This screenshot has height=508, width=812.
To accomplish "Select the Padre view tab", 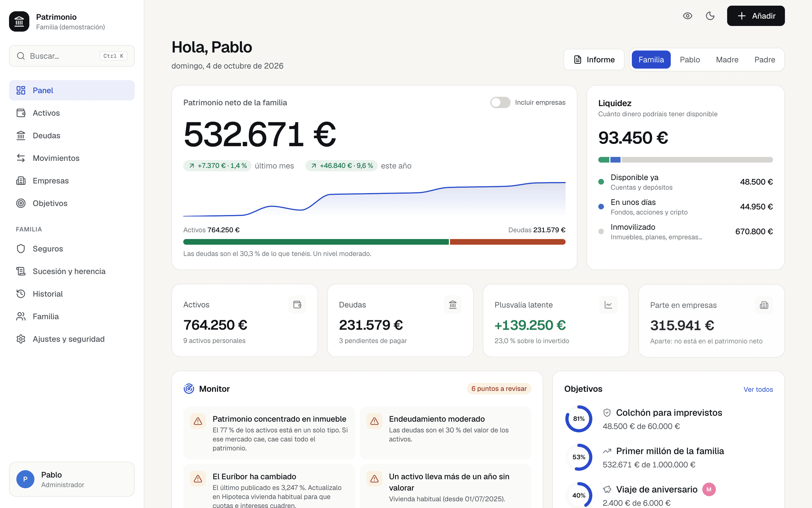I will point(765,60).
